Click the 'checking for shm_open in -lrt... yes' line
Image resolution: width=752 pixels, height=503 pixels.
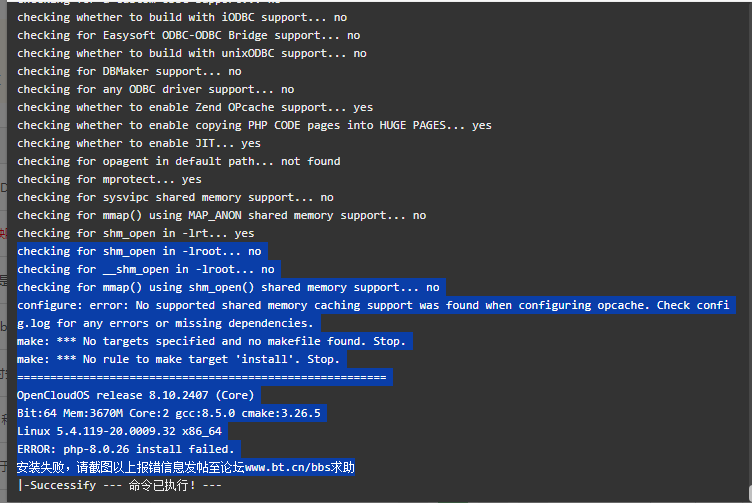[x=136, y=234]
